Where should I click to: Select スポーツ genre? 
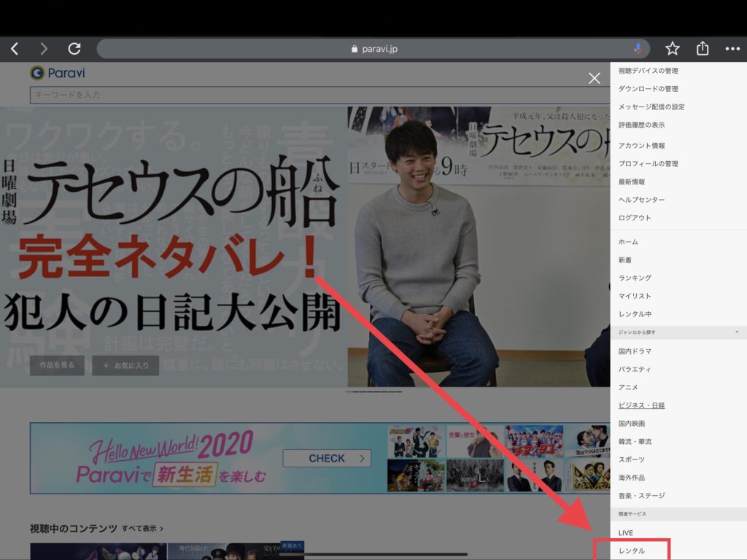[x=631, y=460]
